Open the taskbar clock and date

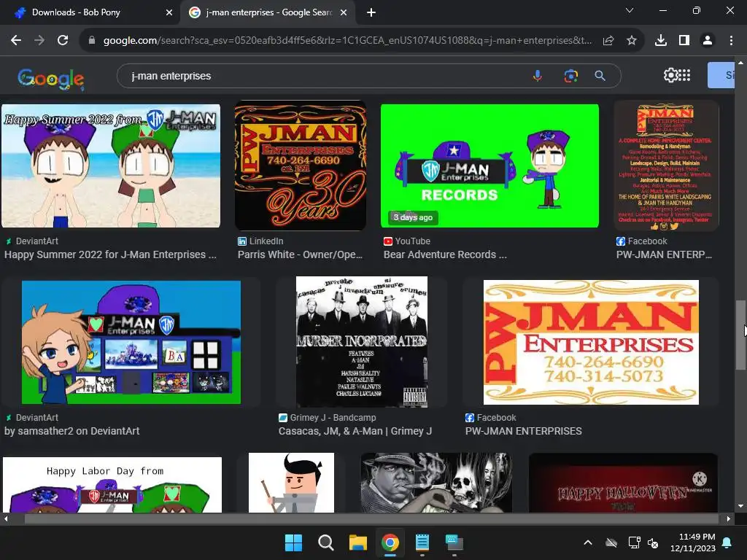coord(693,542)
